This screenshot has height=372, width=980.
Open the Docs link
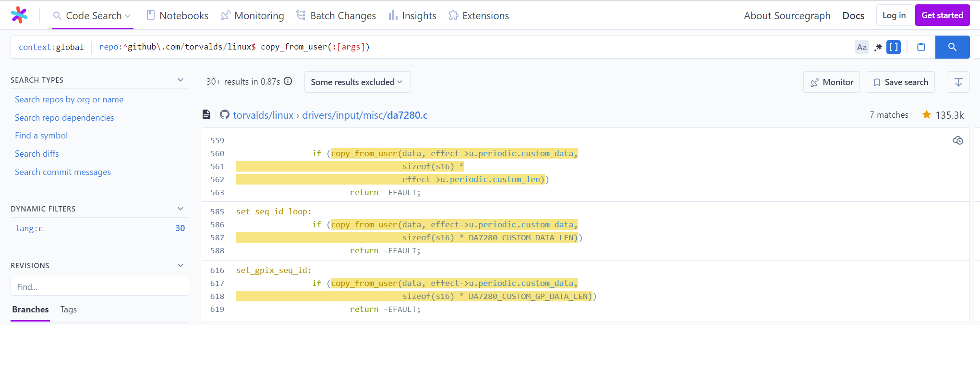pyautogui.click(x=853, y=16)
